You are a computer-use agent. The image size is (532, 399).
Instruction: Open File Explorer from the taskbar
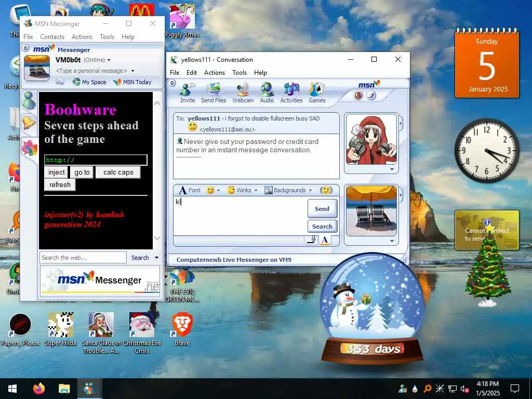point(64,389)
